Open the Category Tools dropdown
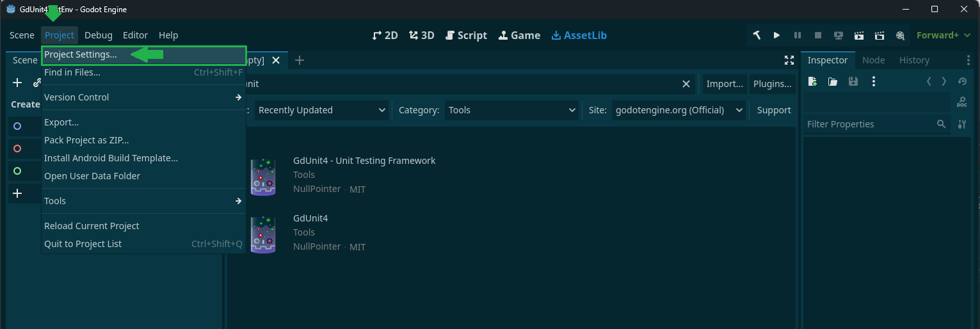 click(512, 110)
